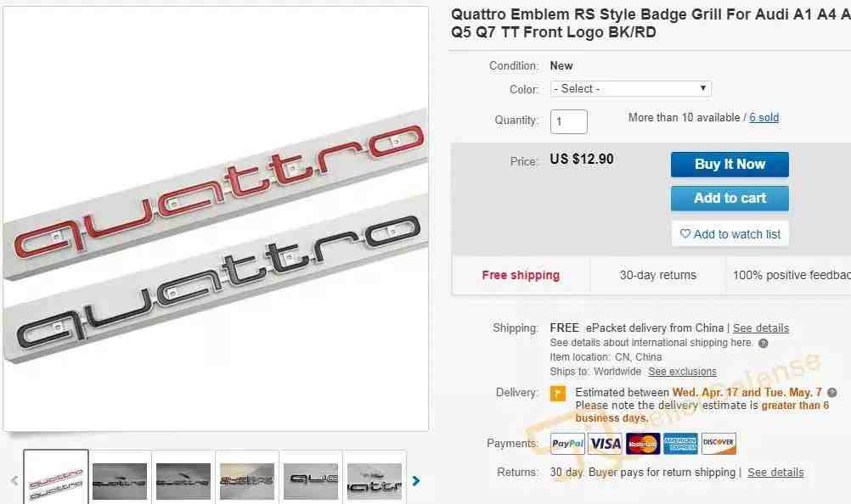Show next thumbnails with right arrow
851x504 pixels.
[415, 481]
